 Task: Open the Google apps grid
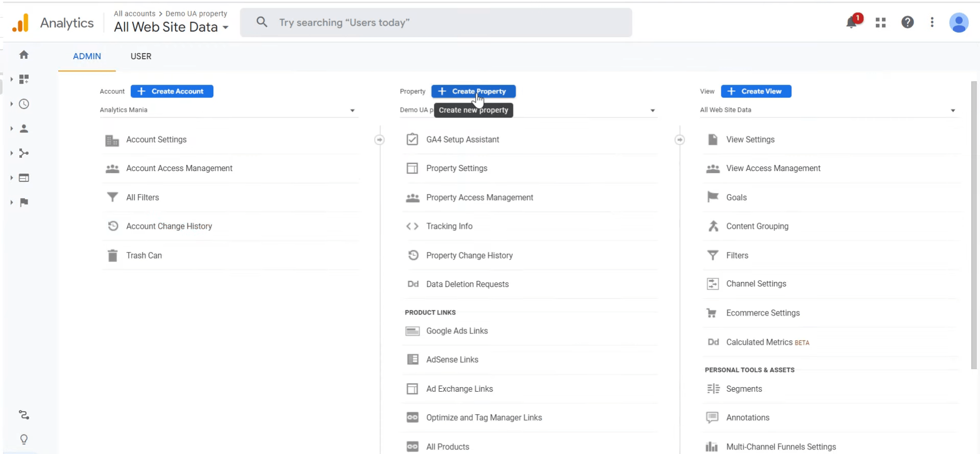coord(880,22)
